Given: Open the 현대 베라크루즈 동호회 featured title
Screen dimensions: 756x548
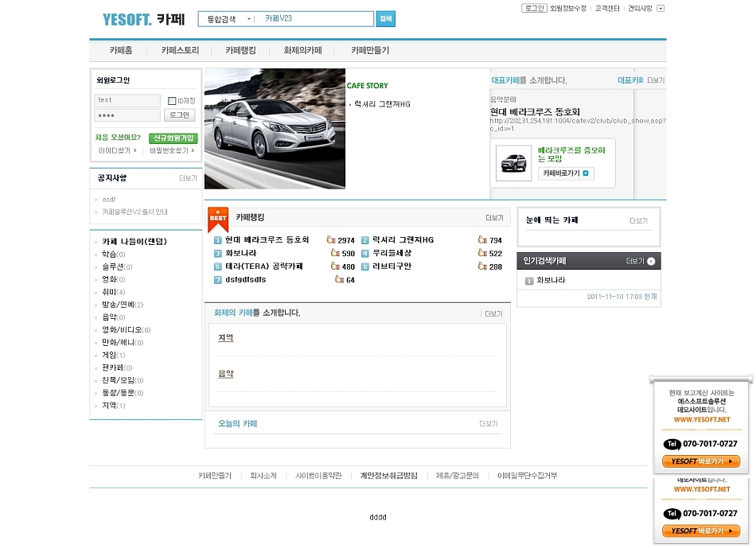Looking at the screenshot, I should click(535, 112).
